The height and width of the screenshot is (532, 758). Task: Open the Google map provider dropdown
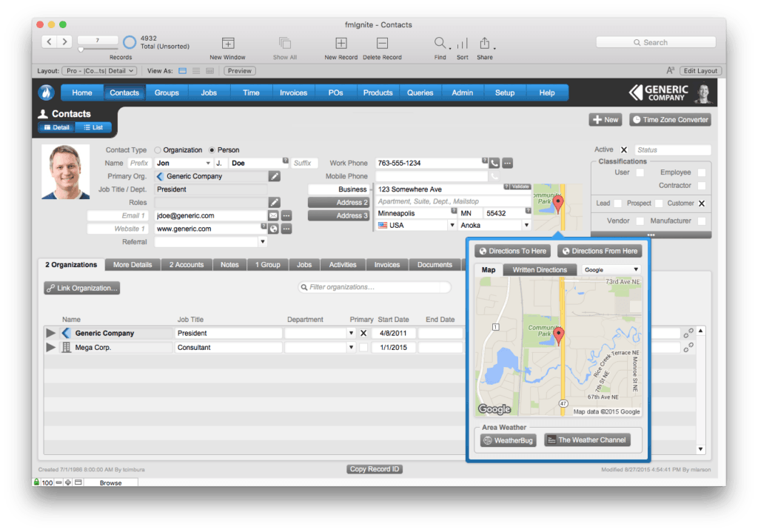click(611, 270)
